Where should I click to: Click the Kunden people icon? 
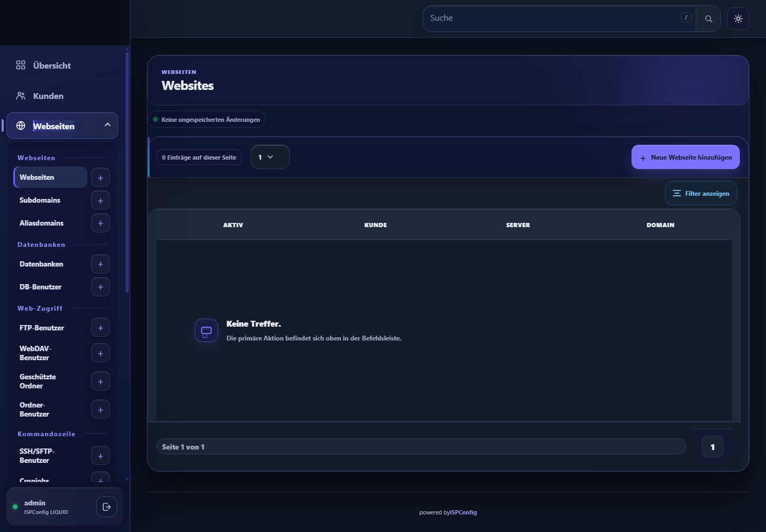21,96
